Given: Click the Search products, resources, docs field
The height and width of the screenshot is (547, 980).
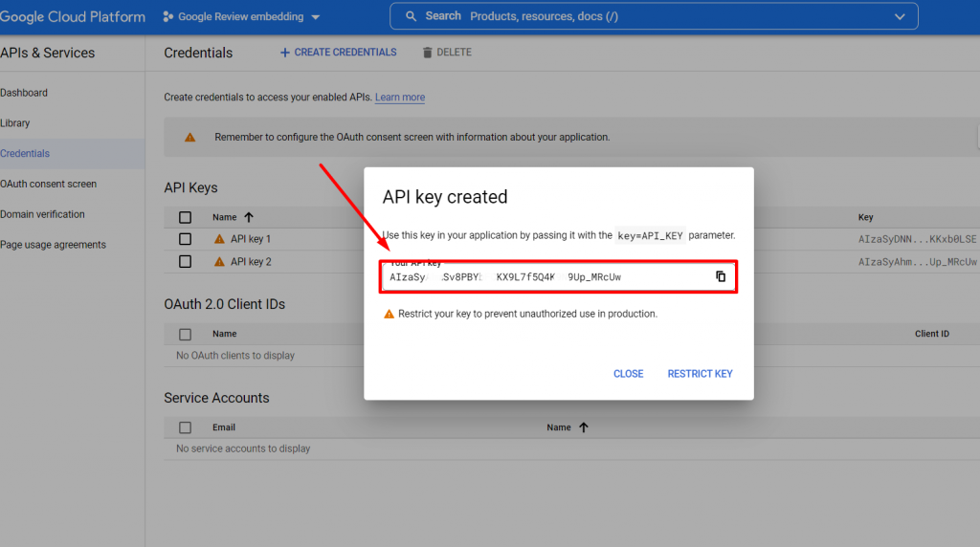Looking at the screenshot, I should coord(654,16).
